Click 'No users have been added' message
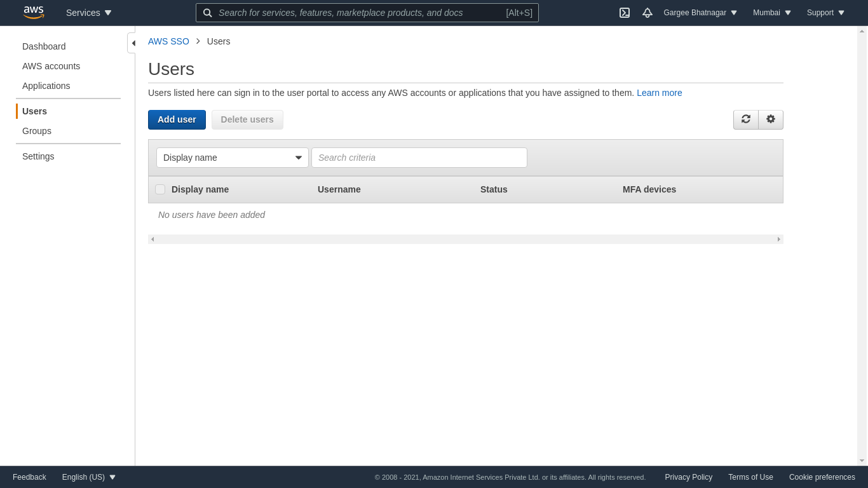 point(212,215)
